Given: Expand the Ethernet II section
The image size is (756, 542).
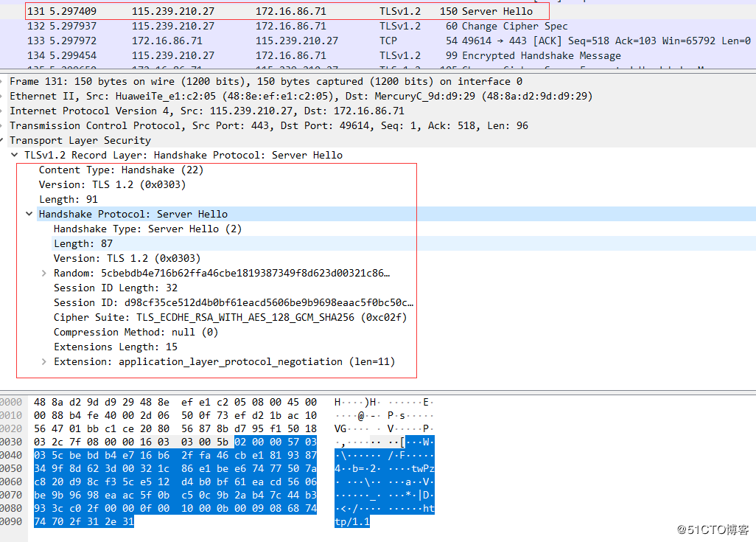Looking at the screenshot, I should (x=4, y=96).
